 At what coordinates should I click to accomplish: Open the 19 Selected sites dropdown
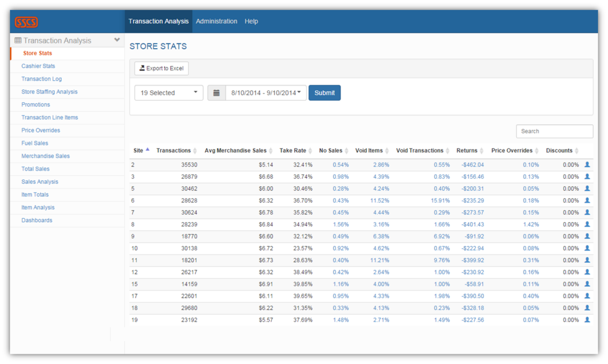pyautogui.click(x=168, y=93)
